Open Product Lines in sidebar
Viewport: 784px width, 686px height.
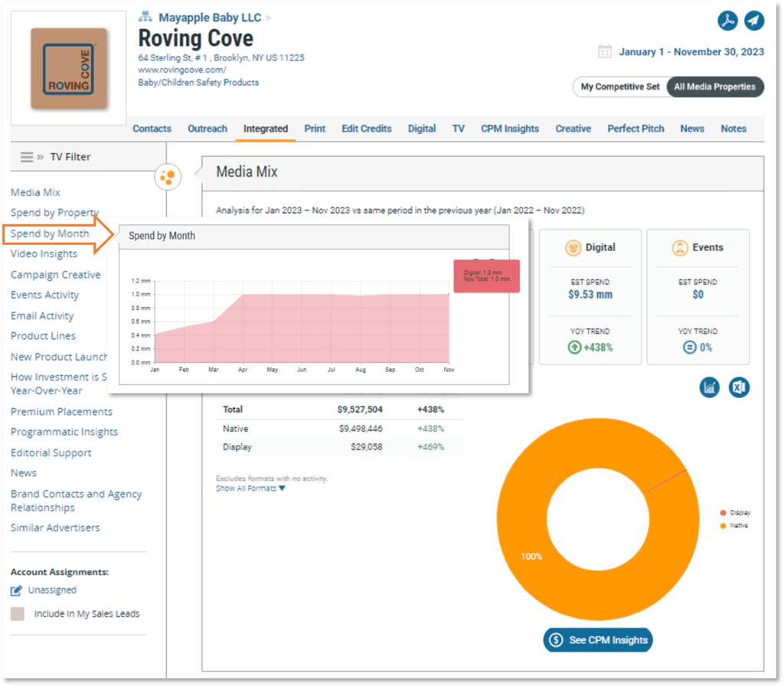click(x=44, y=336)
